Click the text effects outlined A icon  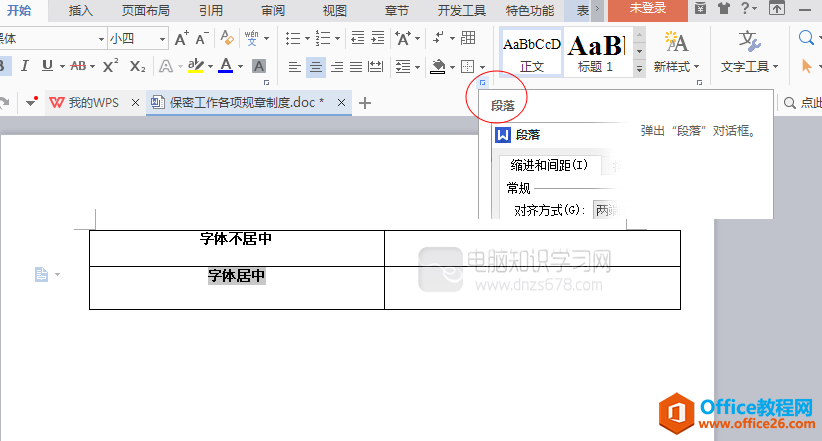[x=166, y=66]
